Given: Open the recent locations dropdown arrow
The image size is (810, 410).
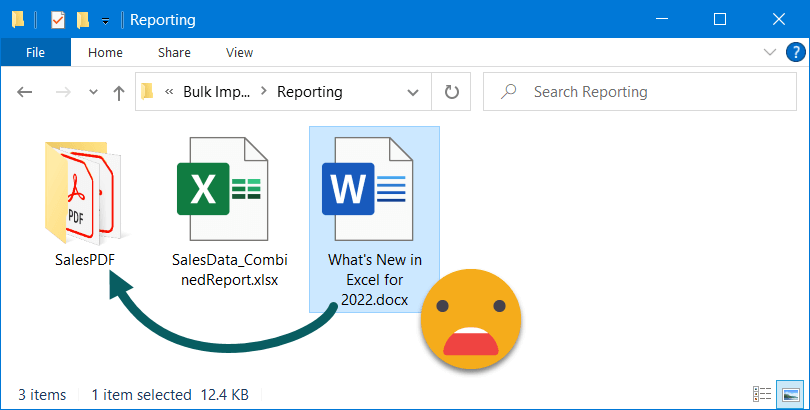Looking at the screenshot, I should (x=94, y=92).
